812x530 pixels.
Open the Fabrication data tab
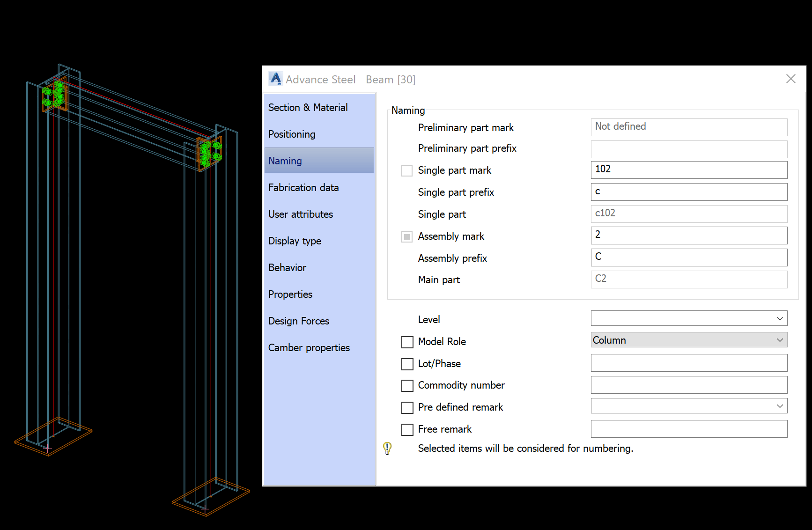[x=303, y=187]
